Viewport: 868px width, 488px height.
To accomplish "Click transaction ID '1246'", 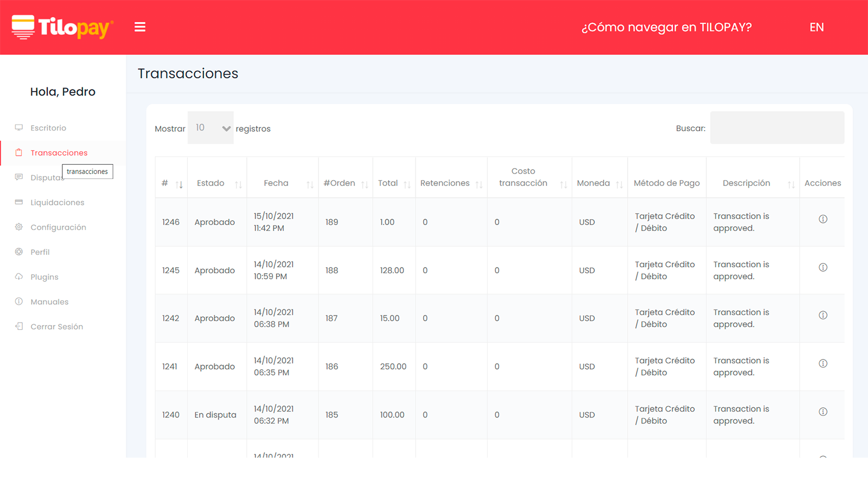I will pyautogui.click(x=170, y=222).
